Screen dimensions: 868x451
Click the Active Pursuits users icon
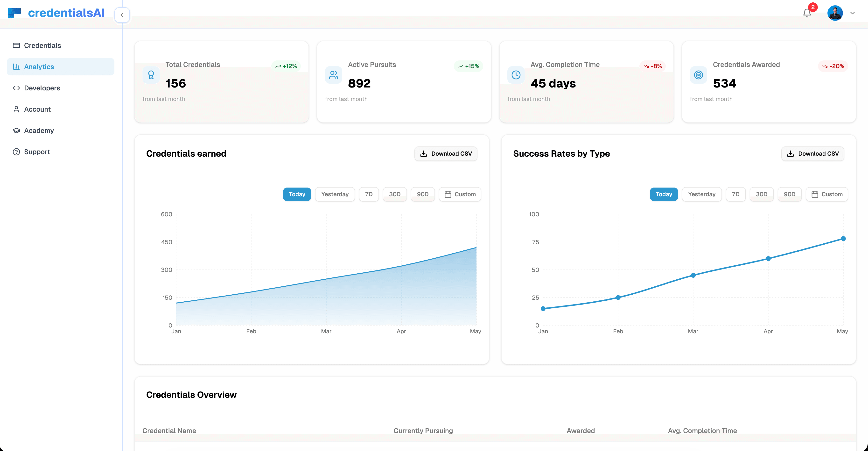[333, 75]
